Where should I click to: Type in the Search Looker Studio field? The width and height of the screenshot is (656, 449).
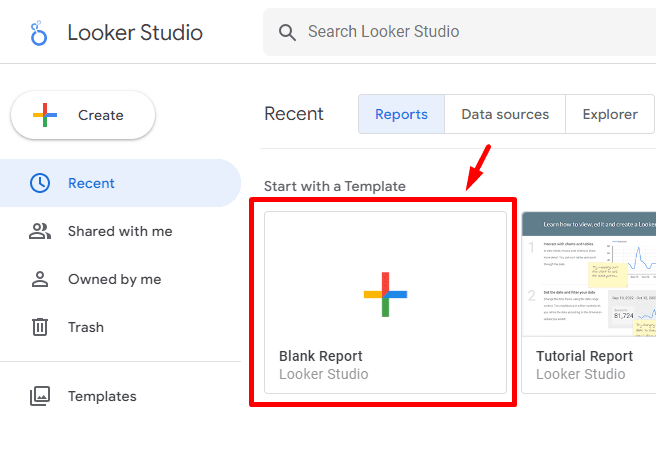(470, 32)
